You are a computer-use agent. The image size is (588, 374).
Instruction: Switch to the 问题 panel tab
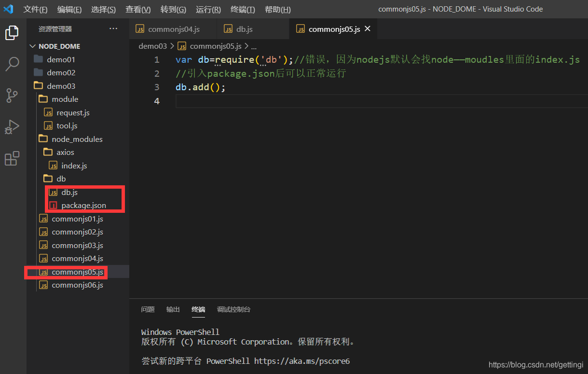click(x=148, y=309)
